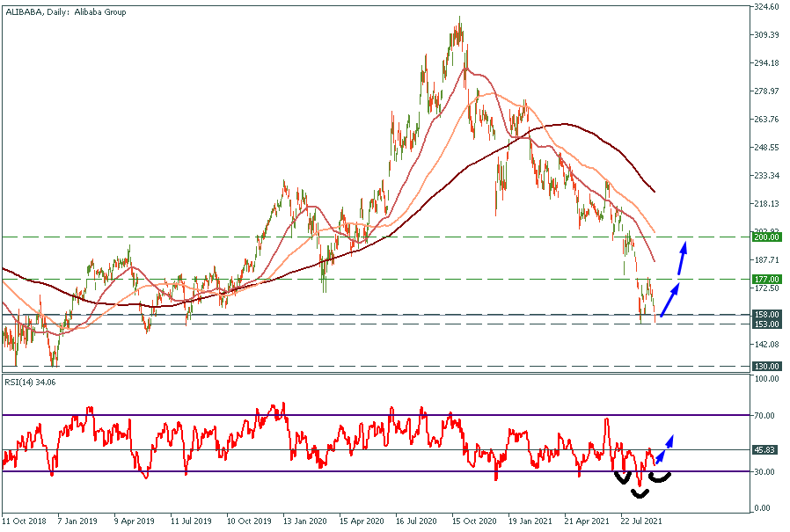
Task: Click the 70.00 RSI overbought axis label
Action: (765, 415)
